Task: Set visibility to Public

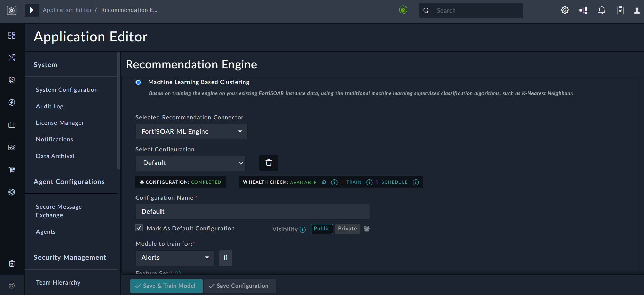Action: 322,229
